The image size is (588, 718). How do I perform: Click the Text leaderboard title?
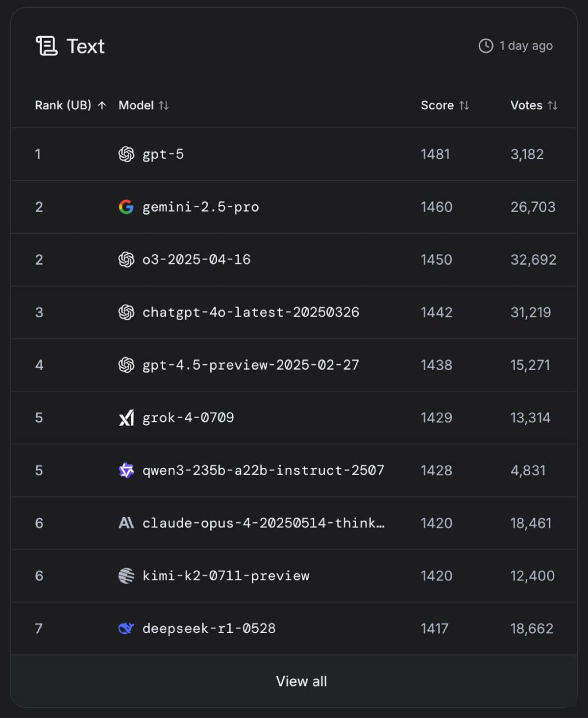[85, 47]
